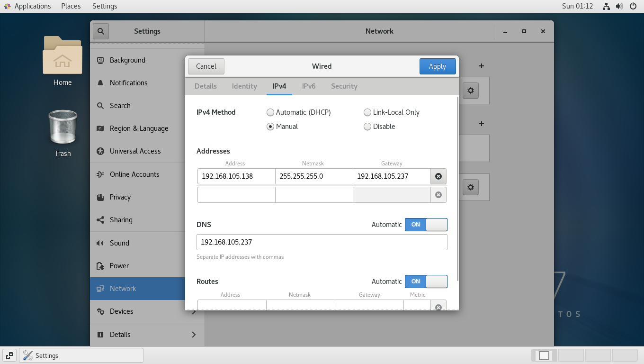Toggle the Automatic Routes switch
The height and width of the screenshot is (364, 644).
click(426, 282)
